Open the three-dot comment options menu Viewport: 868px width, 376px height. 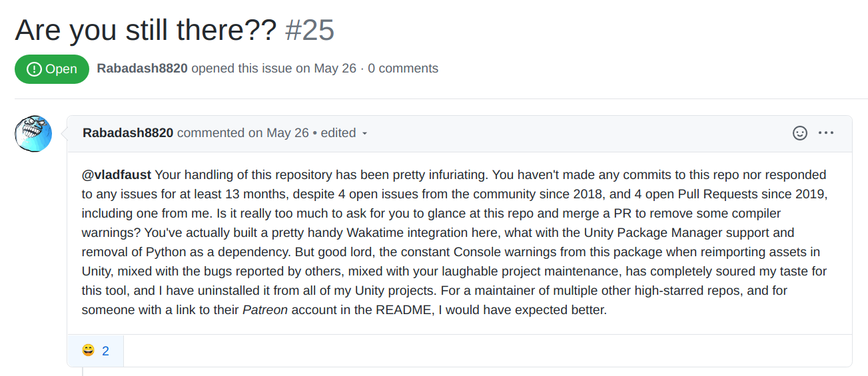(826, 133)
